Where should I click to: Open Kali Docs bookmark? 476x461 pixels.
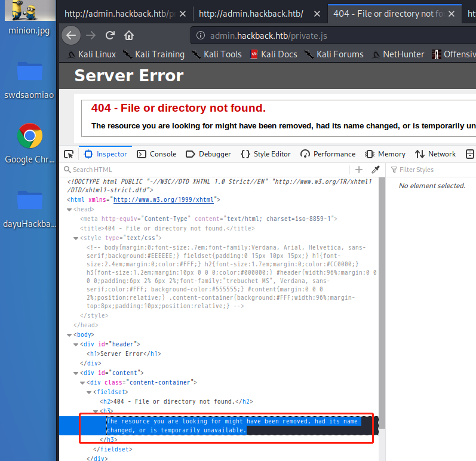(x=274, y=54)
